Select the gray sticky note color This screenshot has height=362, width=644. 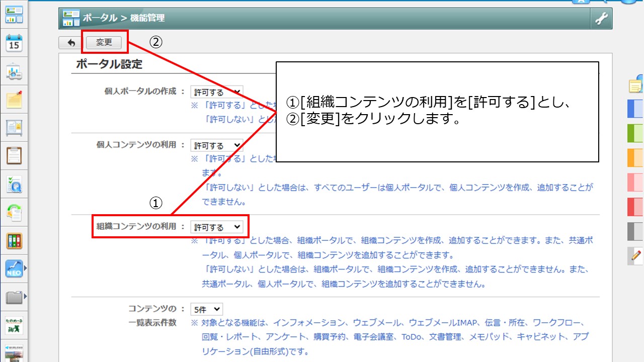click(635, 231)
